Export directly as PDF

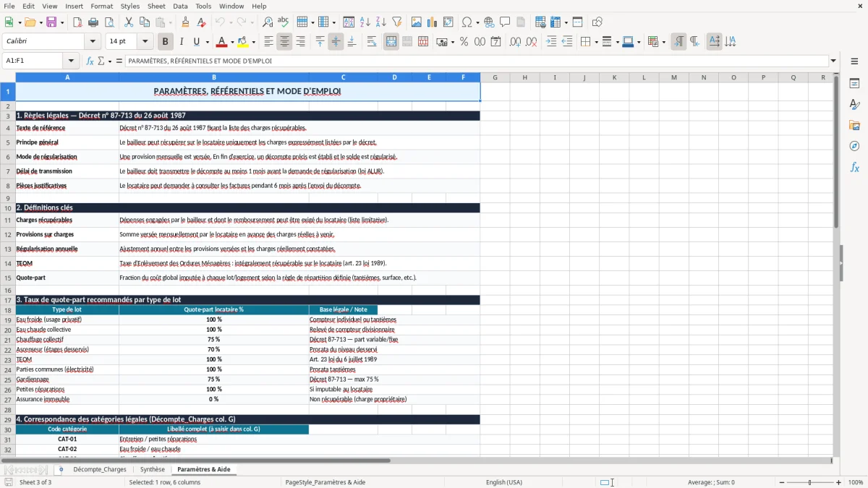coord(77,22)
